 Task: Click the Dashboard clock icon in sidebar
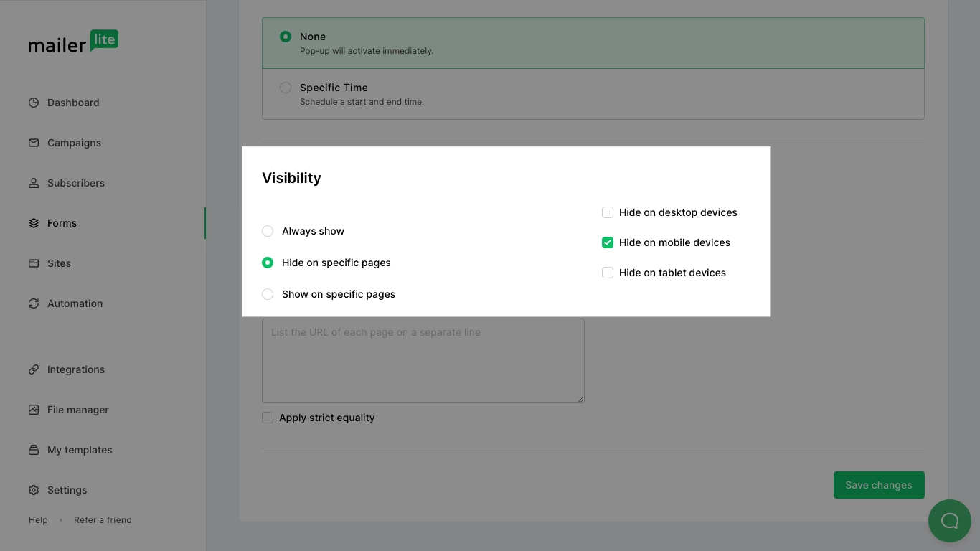pos(34,103)
